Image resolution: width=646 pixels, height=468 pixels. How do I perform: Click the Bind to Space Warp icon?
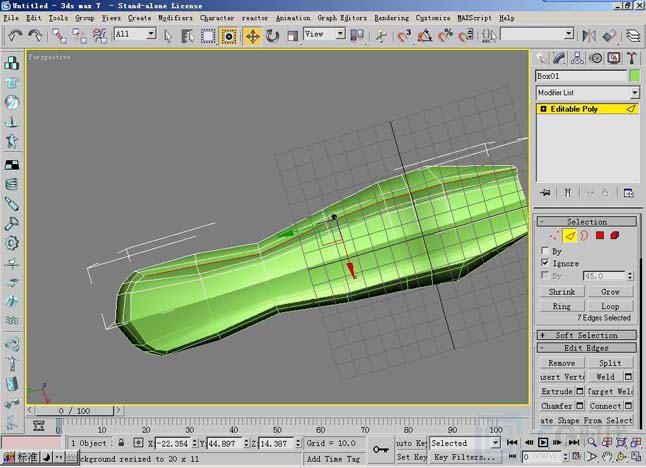click(100, 36)
